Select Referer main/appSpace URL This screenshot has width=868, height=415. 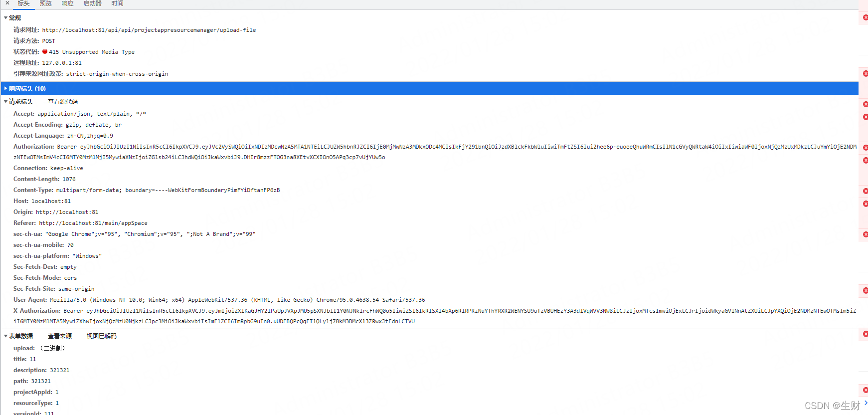93,223
